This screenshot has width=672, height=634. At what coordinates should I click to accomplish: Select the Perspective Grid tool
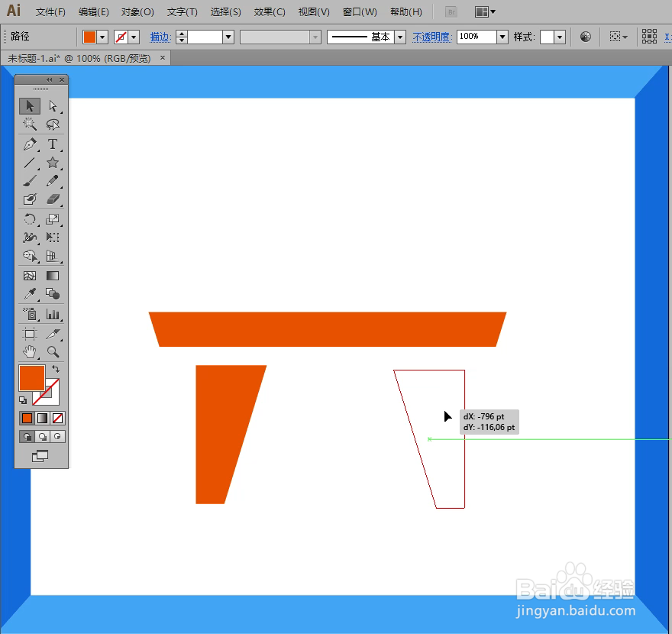(53, 256)
